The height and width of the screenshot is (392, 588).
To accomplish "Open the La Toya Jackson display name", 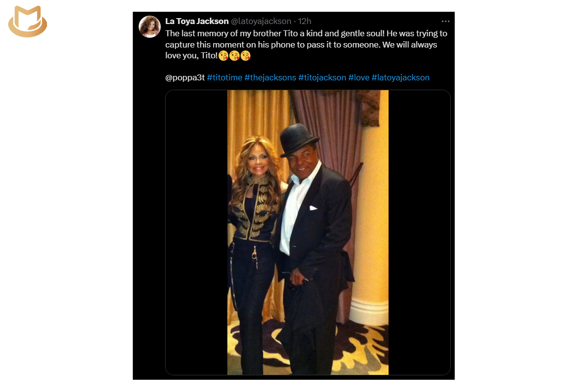I will pyautogui.click(x=197, y=22).
